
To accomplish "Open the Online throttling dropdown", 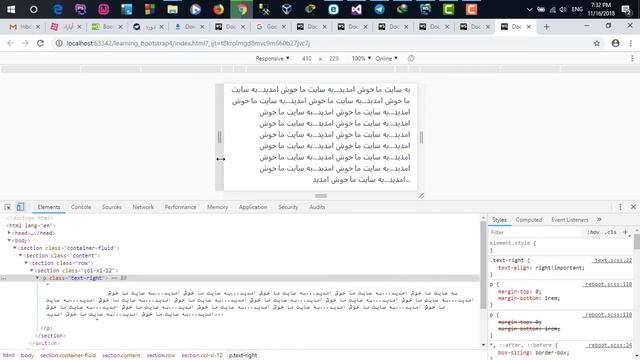I will tap(387, 58).
